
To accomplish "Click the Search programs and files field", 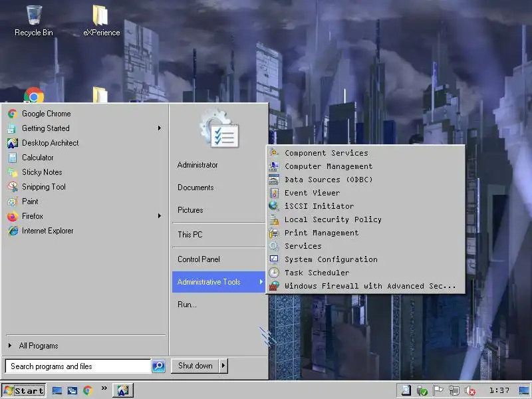I will click(78, 366).
